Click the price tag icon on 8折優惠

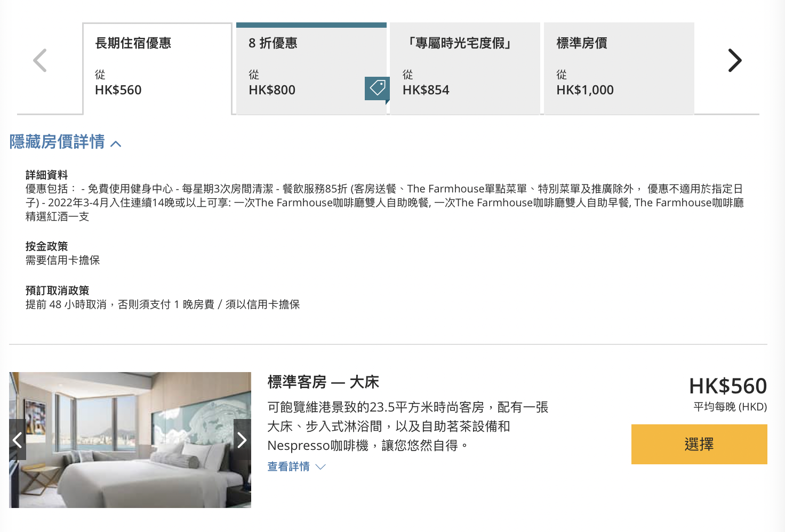coord(378,88)
